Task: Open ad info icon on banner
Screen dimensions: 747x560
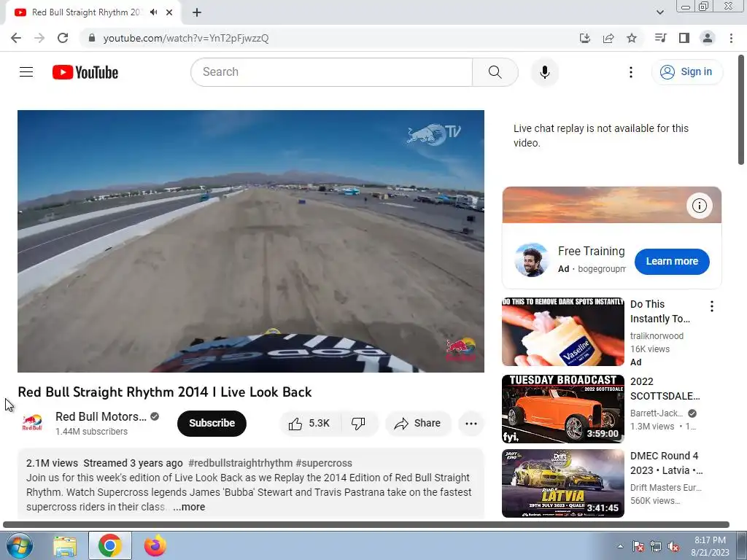Action: (x=700, y=206)
